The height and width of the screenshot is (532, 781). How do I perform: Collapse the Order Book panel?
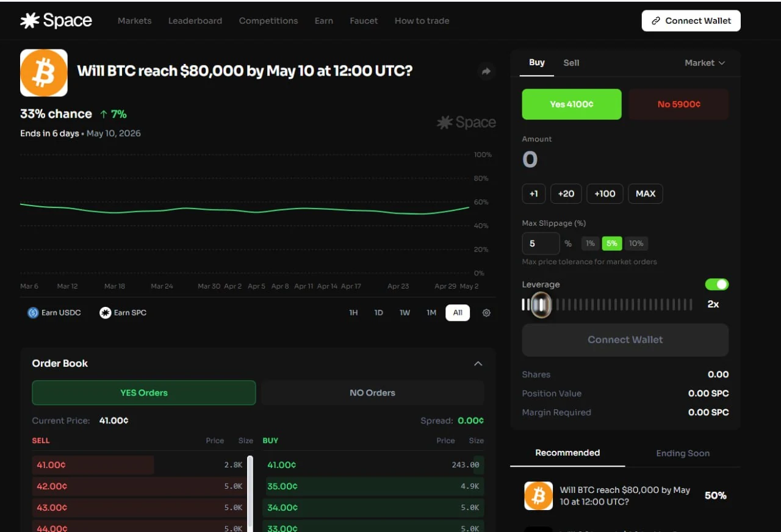478,364
